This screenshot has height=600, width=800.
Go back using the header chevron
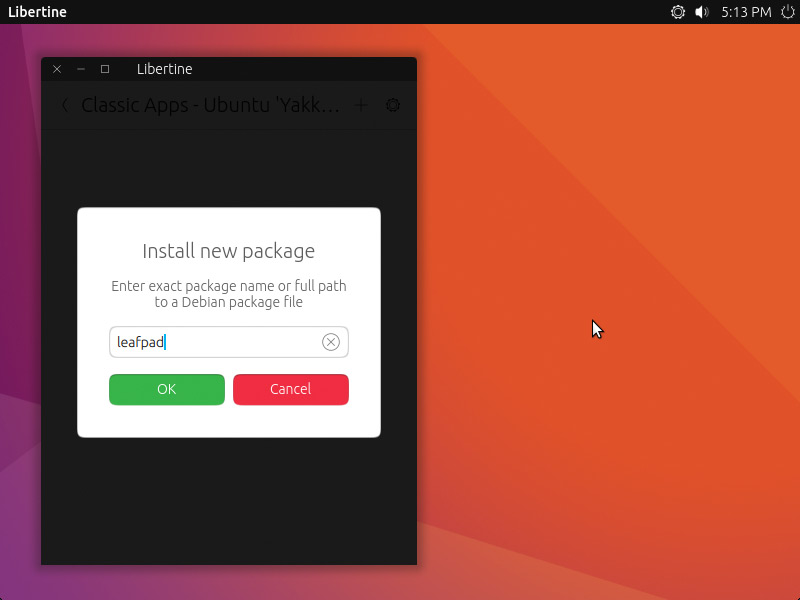click(x=65, y=105)
